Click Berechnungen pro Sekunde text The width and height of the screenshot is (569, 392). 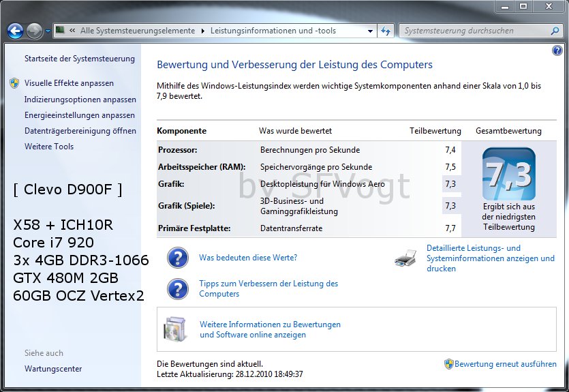(310, 150)
